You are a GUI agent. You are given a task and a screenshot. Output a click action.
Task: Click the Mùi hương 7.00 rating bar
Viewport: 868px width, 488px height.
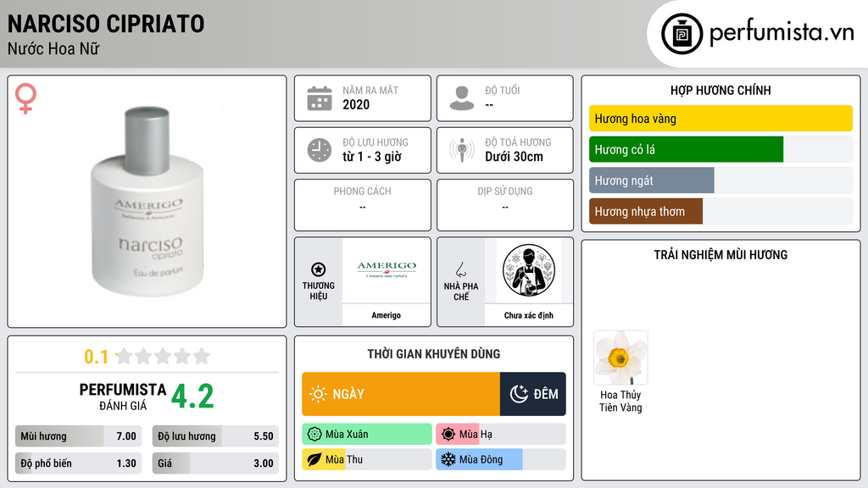tap(79, 436)
